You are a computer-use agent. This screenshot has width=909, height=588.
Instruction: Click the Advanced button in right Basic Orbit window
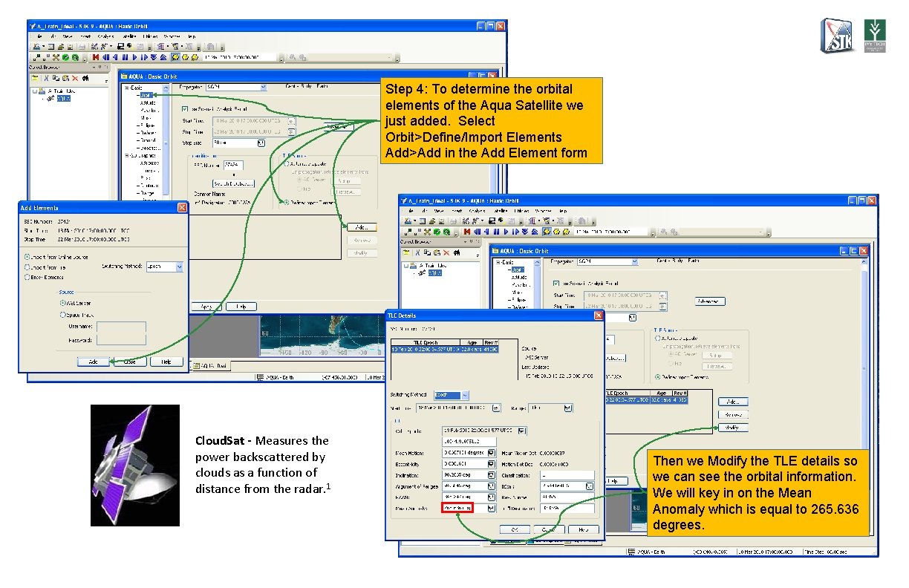point(710,301)
